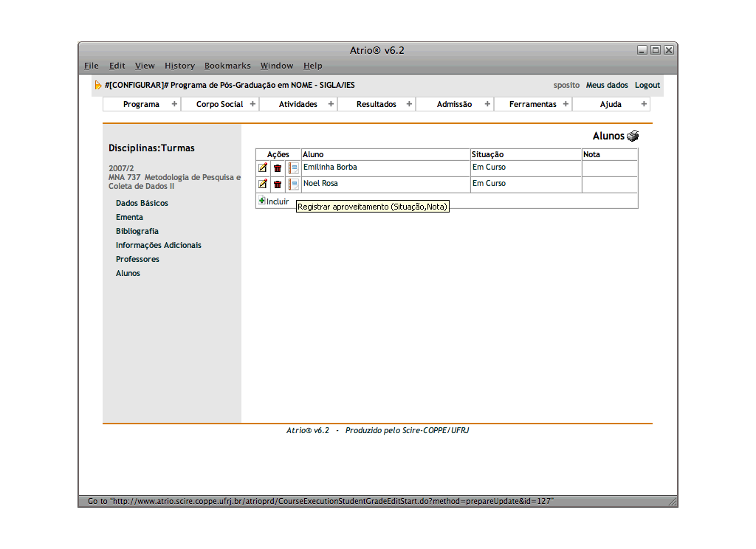Open Meus dados link
This screenshot has height=549, width=756.
pyautogui.click(x=607, y=86)
